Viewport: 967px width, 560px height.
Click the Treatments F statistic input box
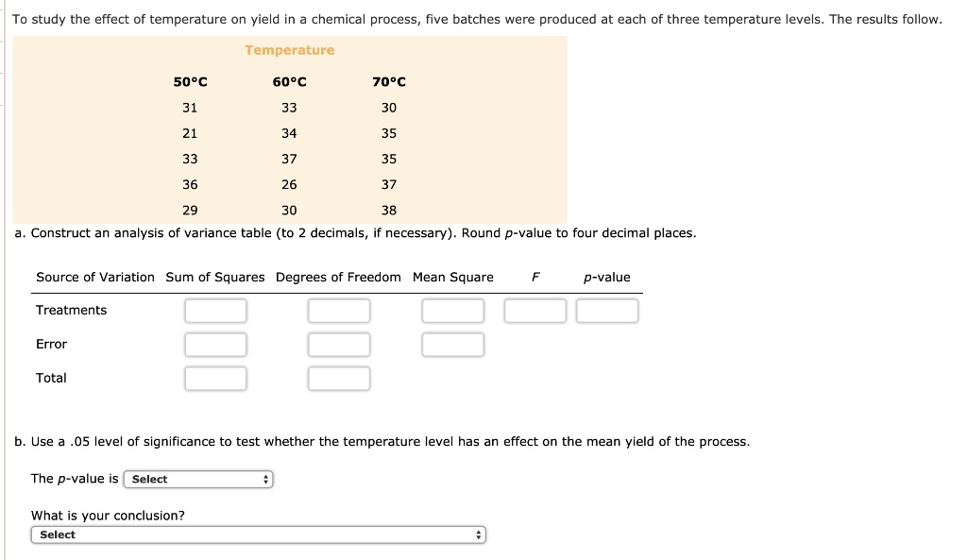534,310
